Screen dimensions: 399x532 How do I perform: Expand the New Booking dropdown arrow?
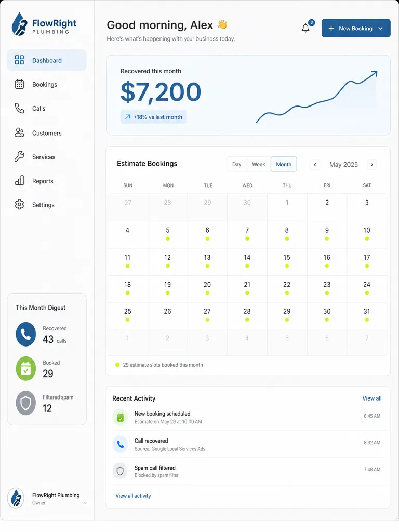[380, 29]
